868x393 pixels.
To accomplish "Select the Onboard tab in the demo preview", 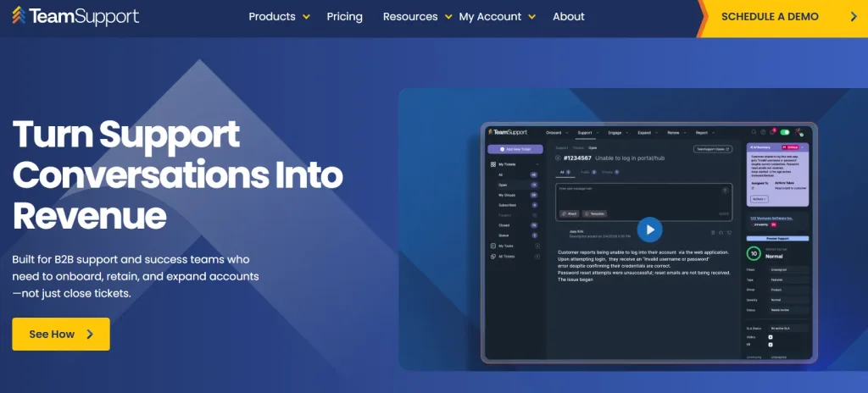I will (x=556, y=133).
